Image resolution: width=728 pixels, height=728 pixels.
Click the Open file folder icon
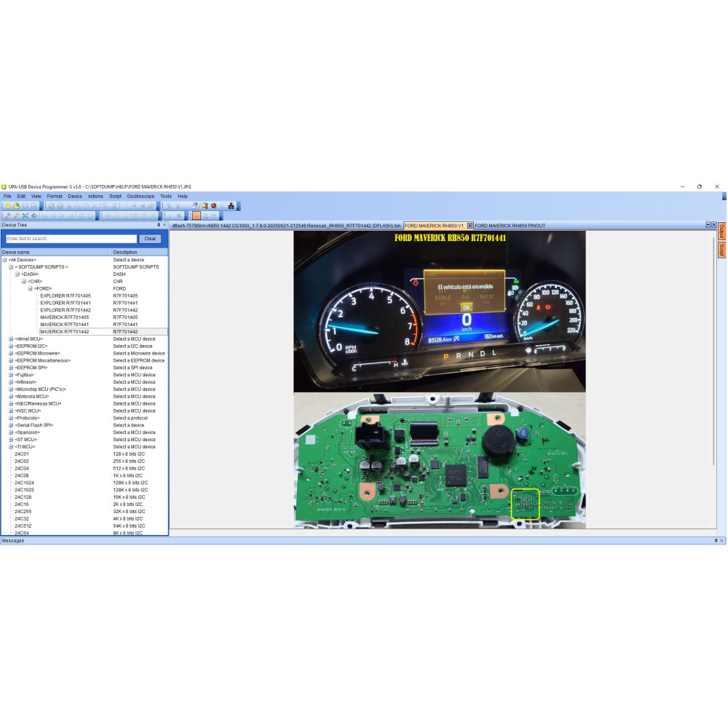(17, 206)
